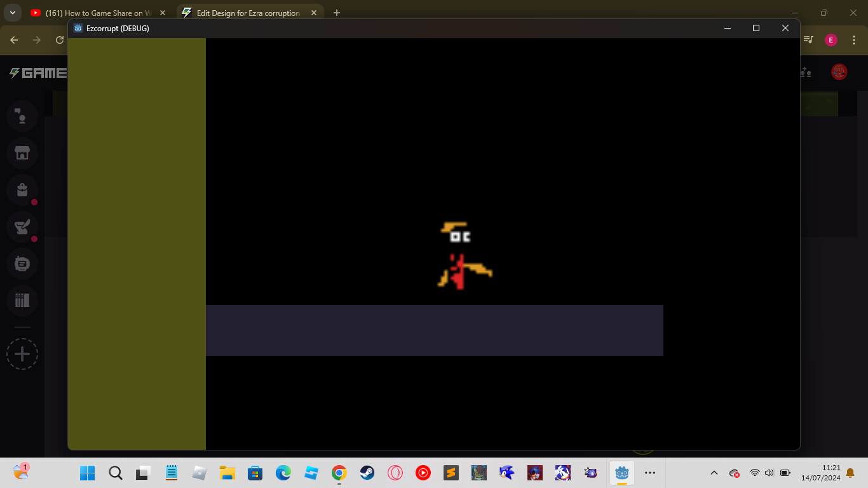Image resolution: width=868 pixels, height=488 pixels.
Task: Open the chat bot icon in the sidebar
Action: click(22, 264)
